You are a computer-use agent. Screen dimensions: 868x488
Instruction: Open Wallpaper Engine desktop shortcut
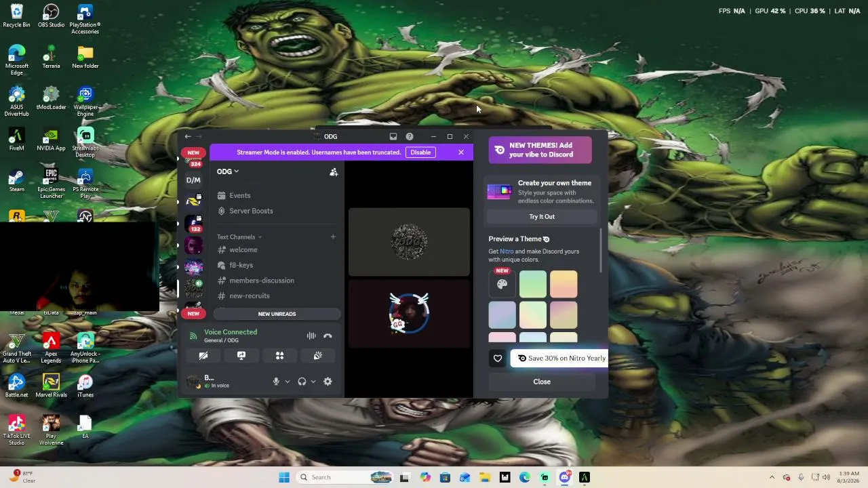[x=85, y=102]
